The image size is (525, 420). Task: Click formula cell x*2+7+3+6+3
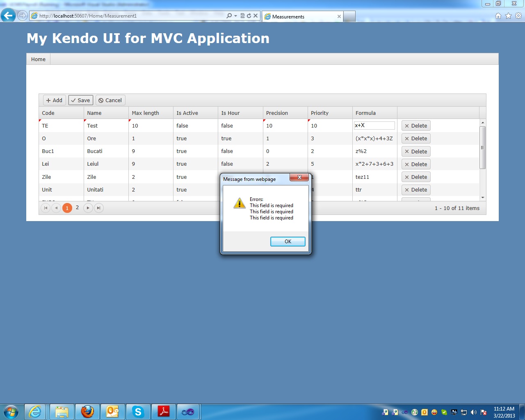(374, 164)
